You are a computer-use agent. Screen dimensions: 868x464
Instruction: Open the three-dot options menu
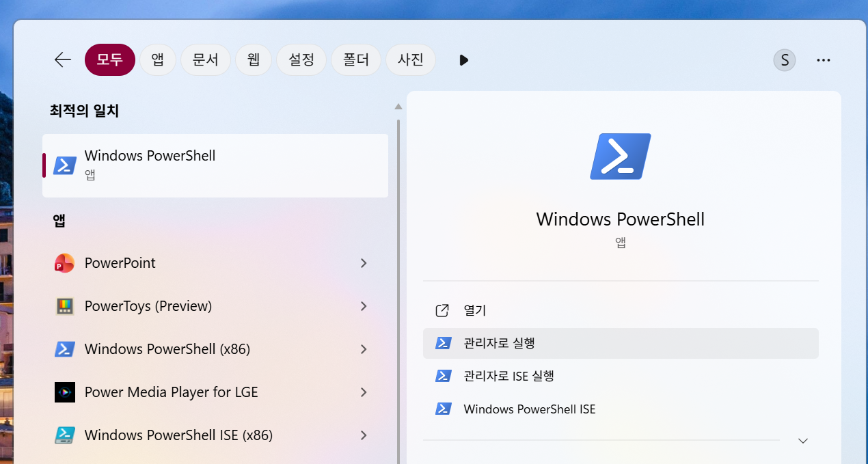[x=824, y=60]
